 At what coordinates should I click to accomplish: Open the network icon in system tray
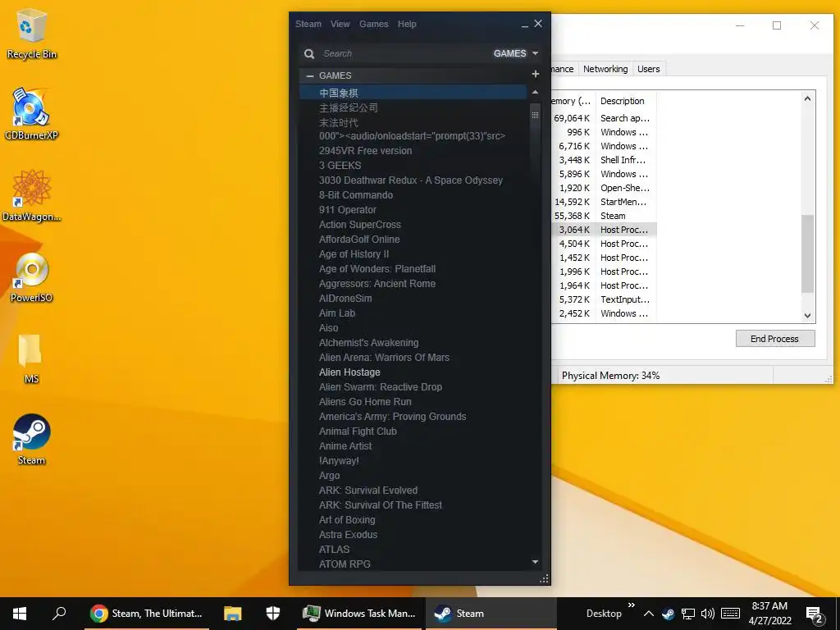688,614
